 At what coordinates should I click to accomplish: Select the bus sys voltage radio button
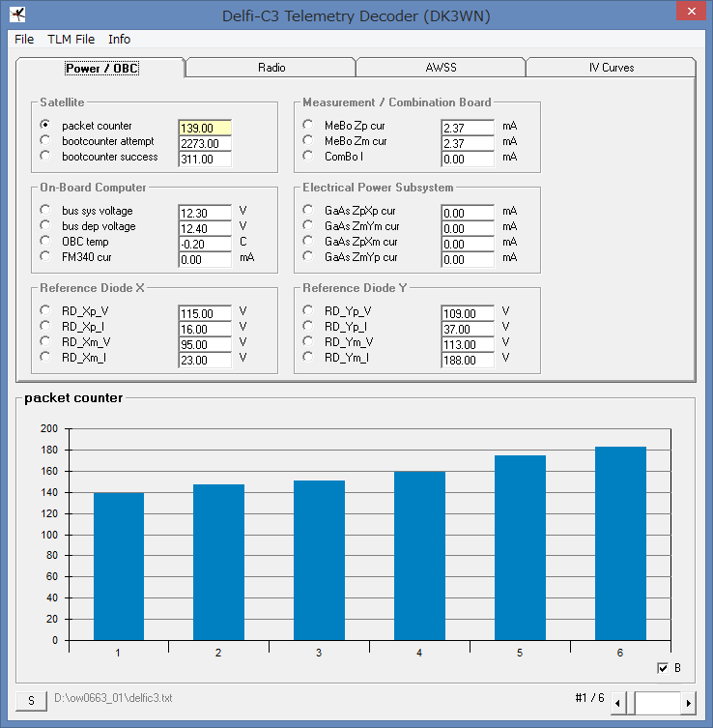45,210
